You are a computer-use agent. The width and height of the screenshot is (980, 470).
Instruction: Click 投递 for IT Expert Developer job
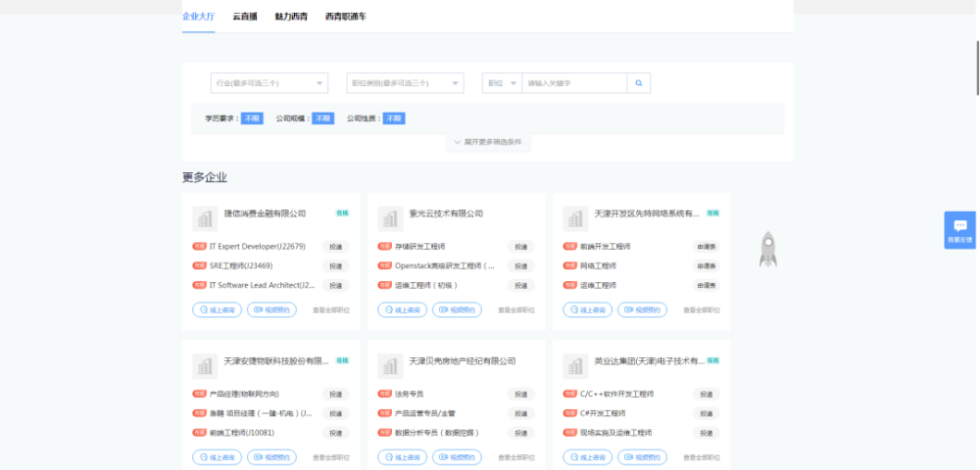click(335, 247)
